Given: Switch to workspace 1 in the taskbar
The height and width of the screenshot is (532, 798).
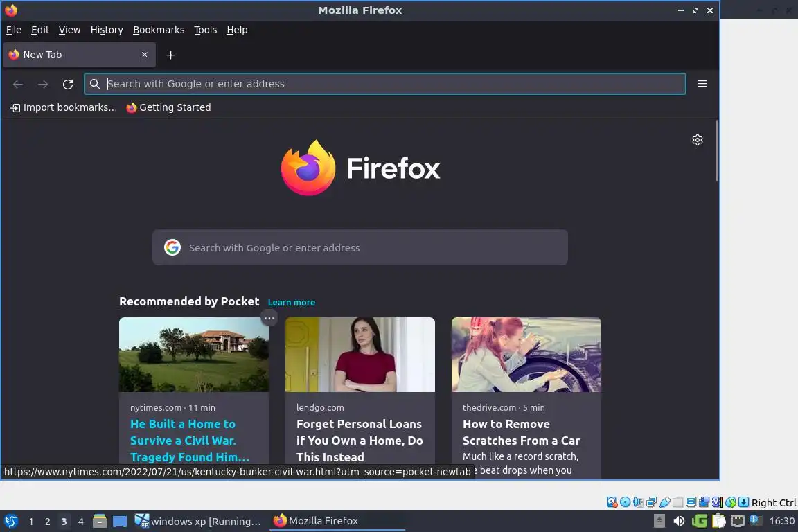Looking at the screenshot, I should [x=31, y=522].
